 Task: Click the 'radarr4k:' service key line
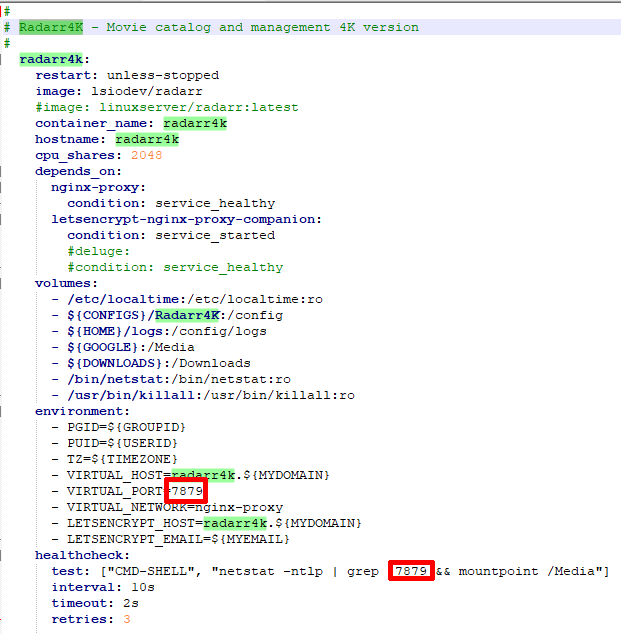55,59
